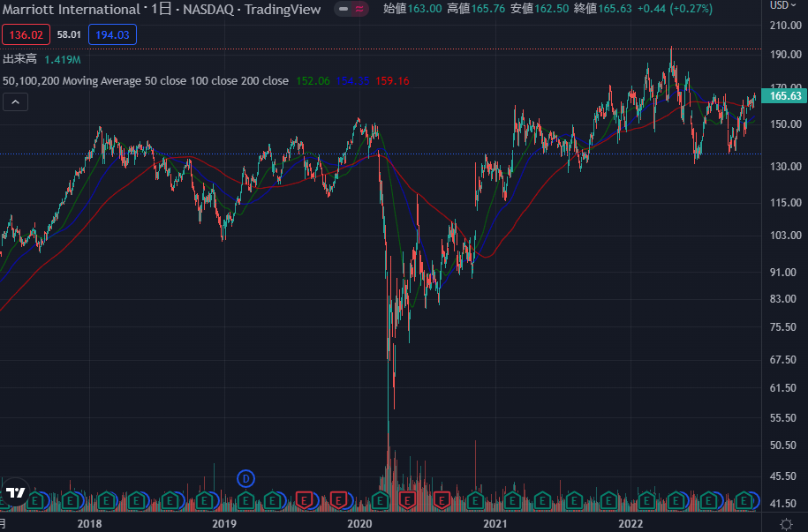This screenshot has width=808, height=532.
Task: Click the 115.00 price axis label
Action: [785, 203]
